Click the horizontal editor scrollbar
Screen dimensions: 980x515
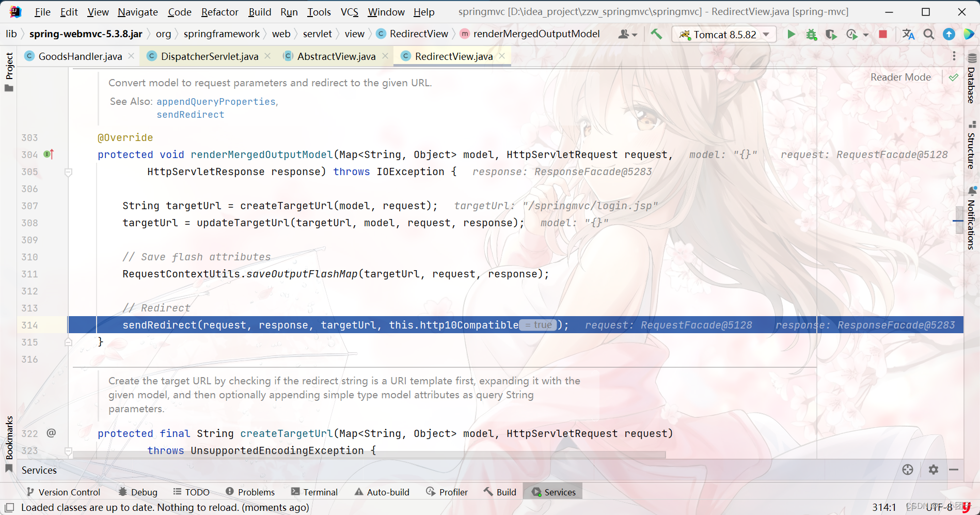(369, 455)
